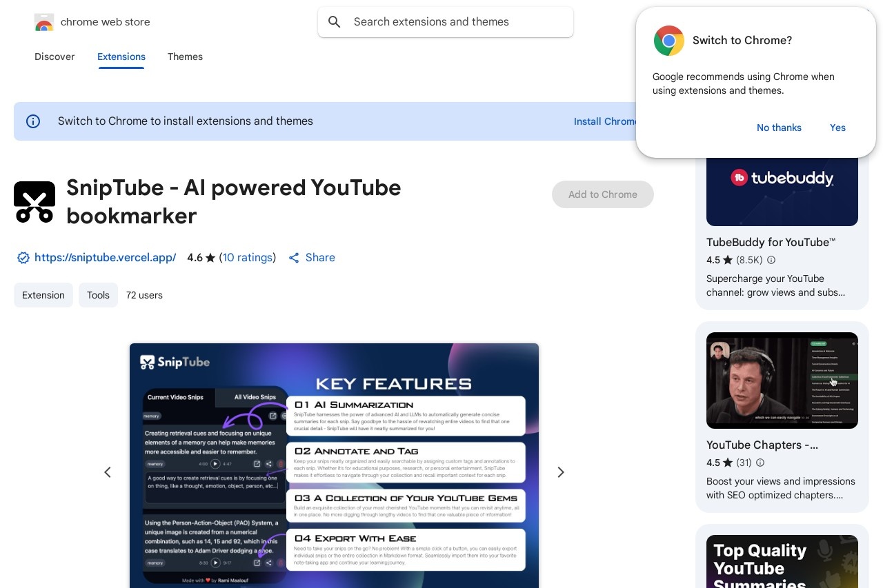Click the verified badge beside sniptube.vercel.app
Viewport: 883px width, 588px height.
click(x=23, y=258)
